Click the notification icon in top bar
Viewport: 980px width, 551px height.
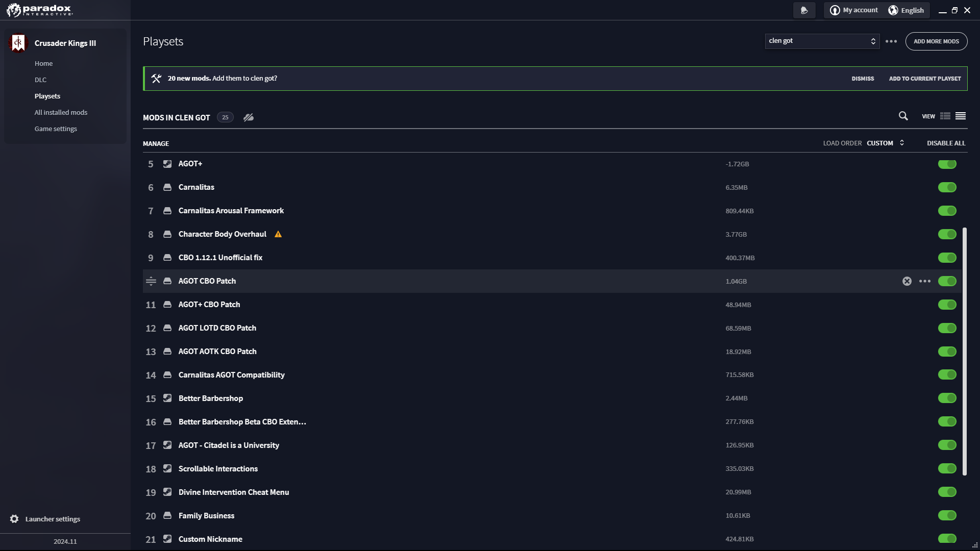coord(804,10)
